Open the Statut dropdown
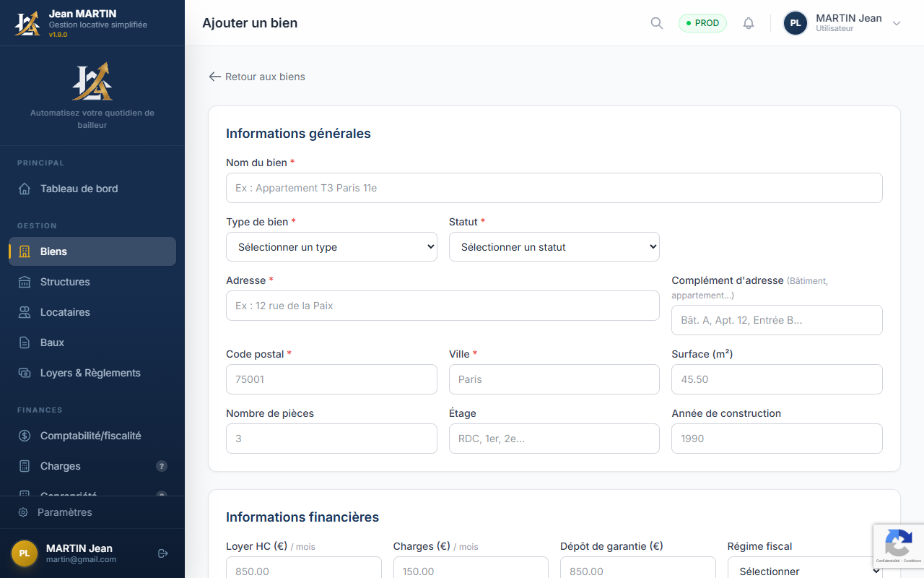This screenshot has height=578, width=924. click(x=554, y=246)
